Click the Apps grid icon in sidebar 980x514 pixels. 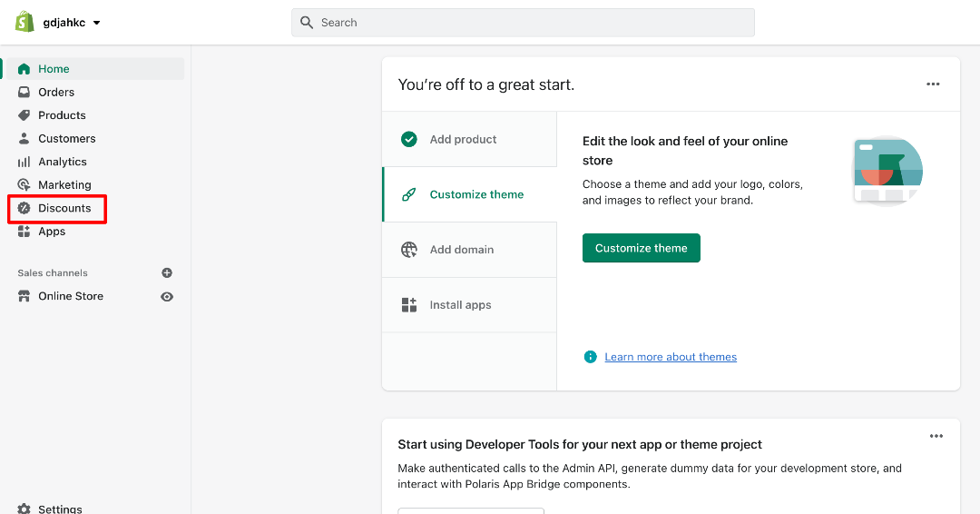24,232
